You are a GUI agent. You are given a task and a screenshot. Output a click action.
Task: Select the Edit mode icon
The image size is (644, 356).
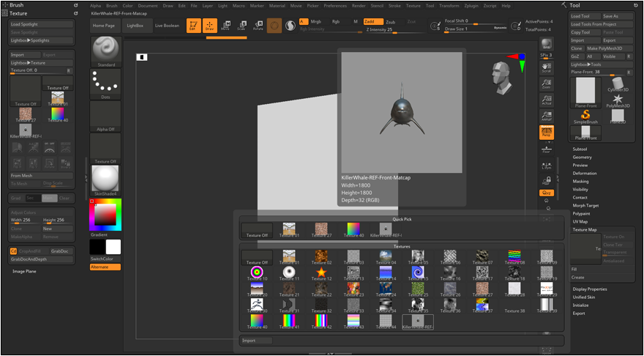coord(193,26)
